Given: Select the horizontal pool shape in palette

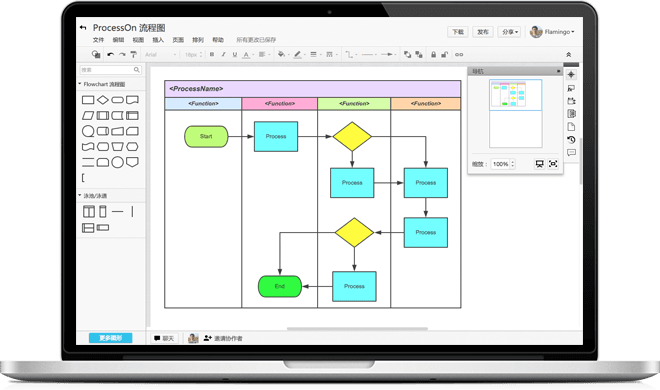Looking at the screenshot, I should coord(88,228).
